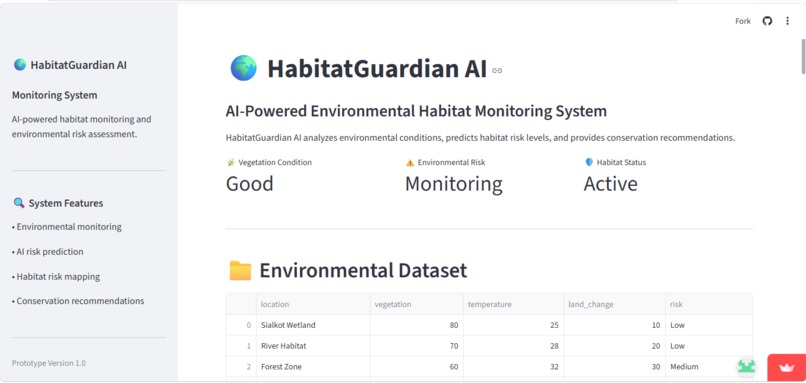806x383 pixels.
Task: Open the red crown Streamlit badge
Action: click(786, 368)
